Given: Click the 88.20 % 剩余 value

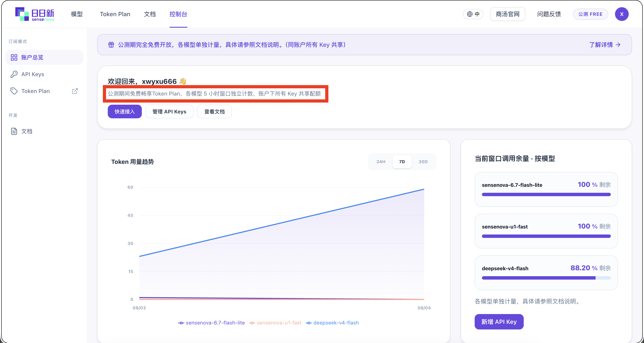Looking at the screenshot, I should (x=591, y=268).
